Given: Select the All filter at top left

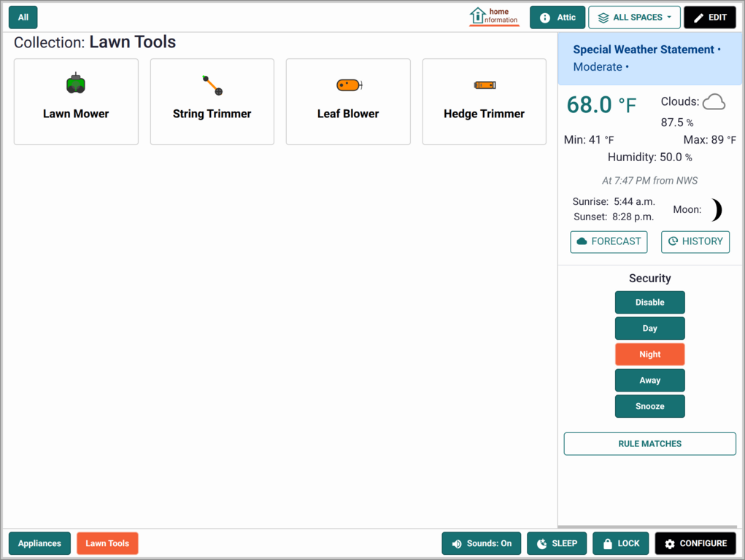Looking at the screenshot, I should [x=23, y=17].
